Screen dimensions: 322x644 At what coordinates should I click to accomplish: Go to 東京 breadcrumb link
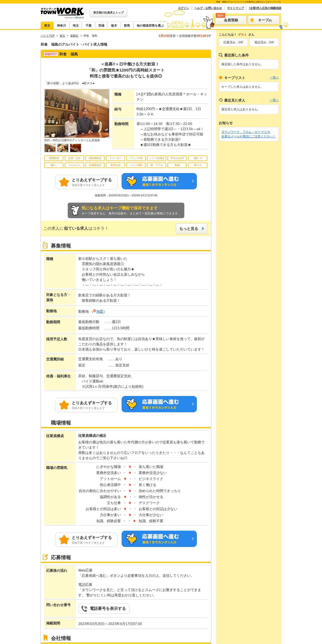click(x=62, y=36)
